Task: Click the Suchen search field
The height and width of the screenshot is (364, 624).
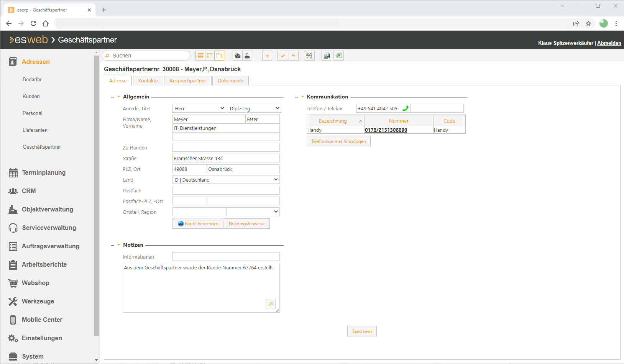Action: 146,56
